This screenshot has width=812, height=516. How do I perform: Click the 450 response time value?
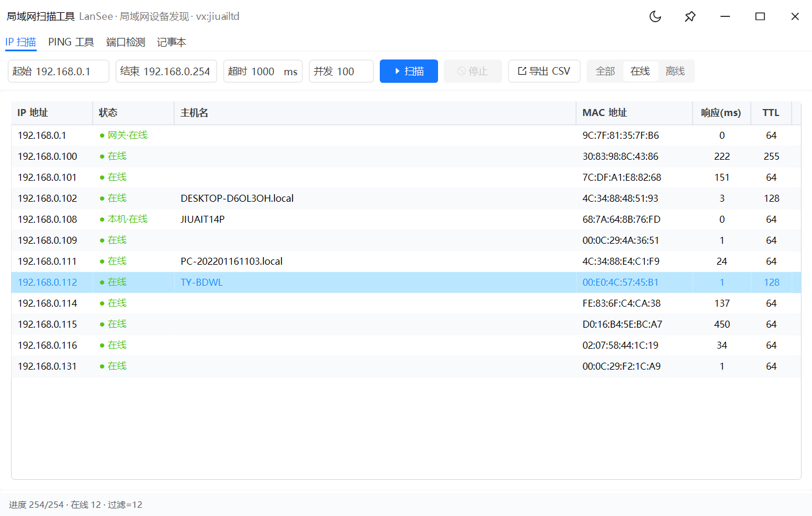[722, 324]
